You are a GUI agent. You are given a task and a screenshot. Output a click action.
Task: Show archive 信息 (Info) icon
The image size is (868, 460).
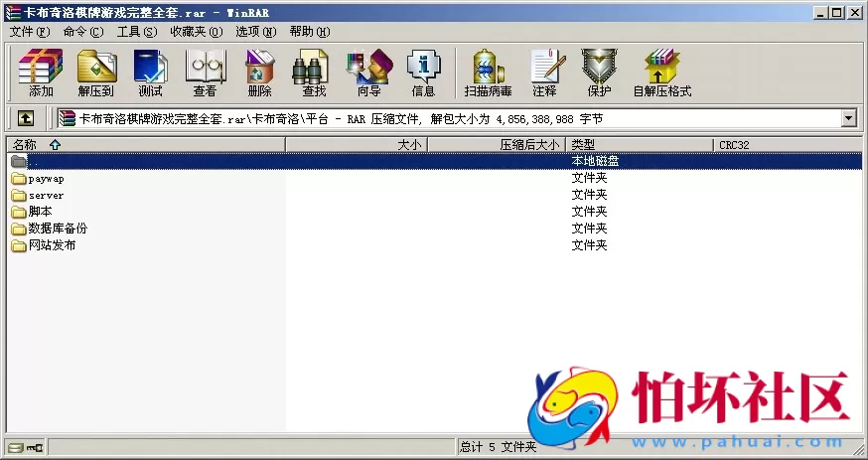[x=423, y=73]
